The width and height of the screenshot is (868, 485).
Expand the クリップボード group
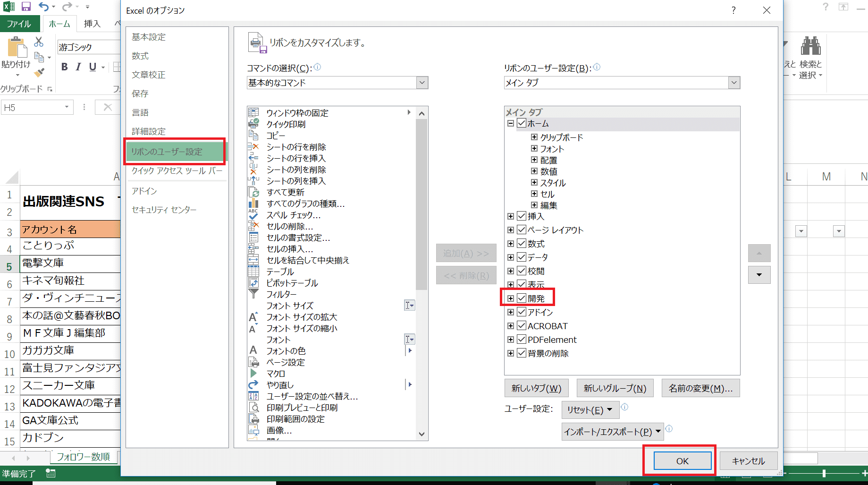point(534,137)
